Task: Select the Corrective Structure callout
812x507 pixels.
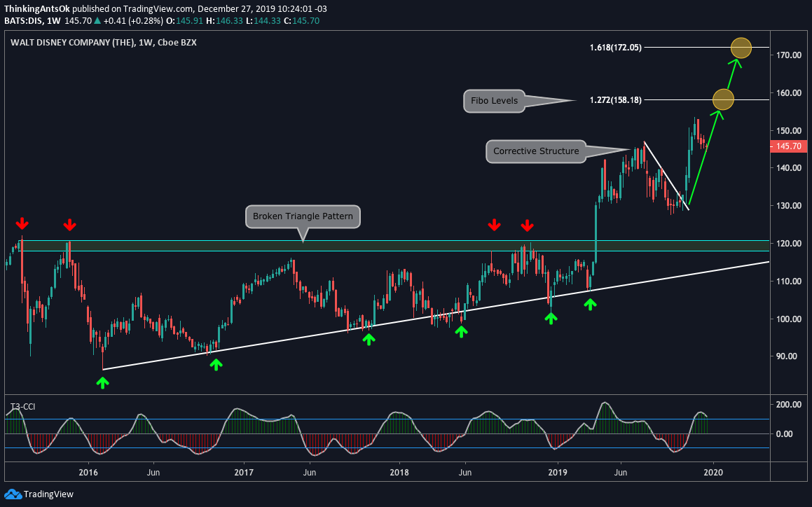Action: 536,151
